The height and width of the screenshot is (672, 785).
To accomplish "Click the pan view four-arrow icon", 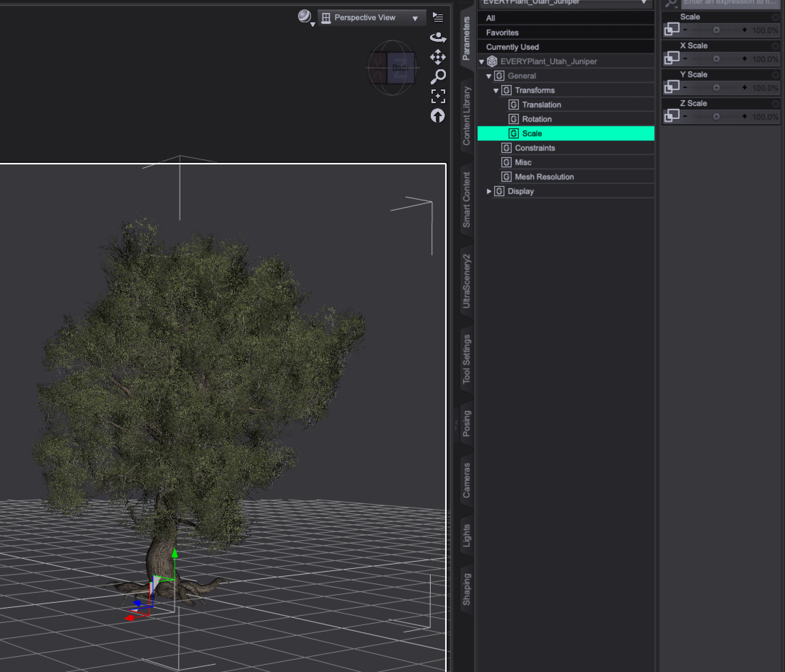I will click(x=438, y=57).
